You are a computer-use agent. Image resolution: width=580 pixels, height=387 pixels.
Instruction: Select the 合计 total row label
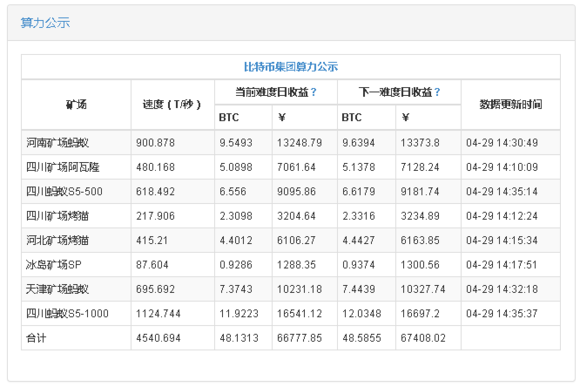[36, 338]
